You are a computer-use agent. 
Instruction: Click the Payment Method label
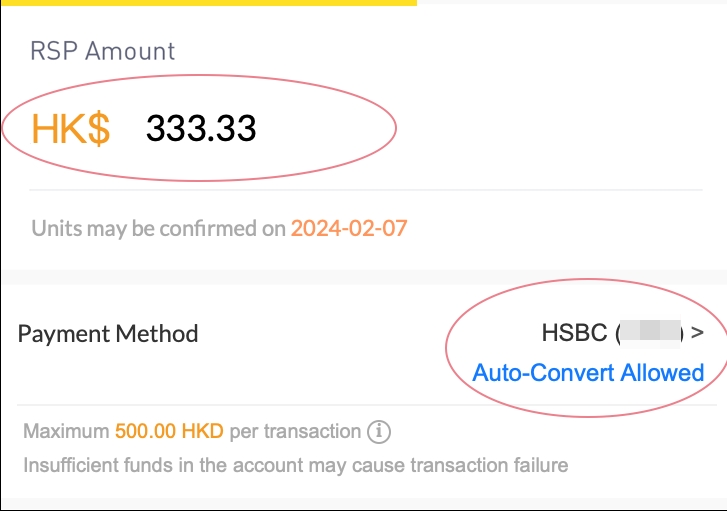(x=108, y=334)
